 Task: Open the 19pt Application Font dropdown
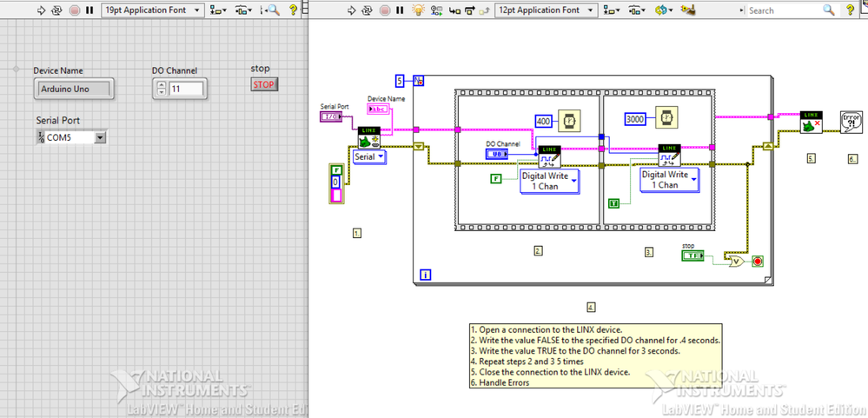pyautogui.click(x=153, y=10)
